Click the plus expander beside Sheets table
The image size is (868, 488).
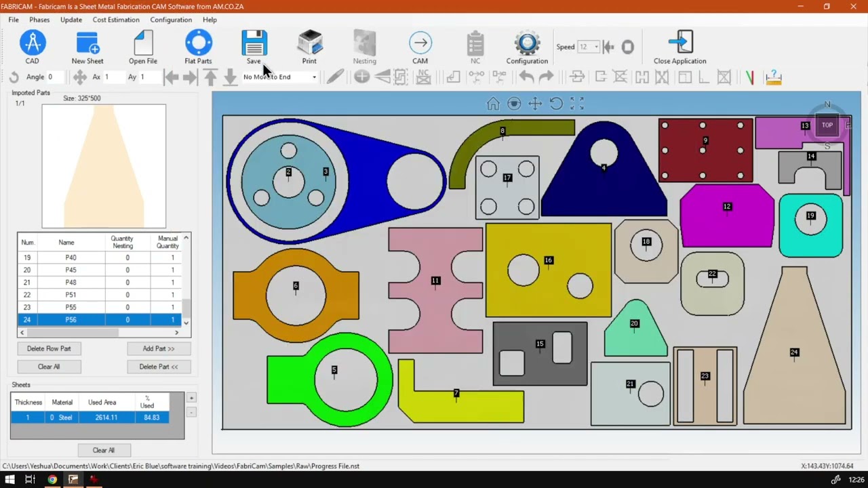tap(191, 398)
